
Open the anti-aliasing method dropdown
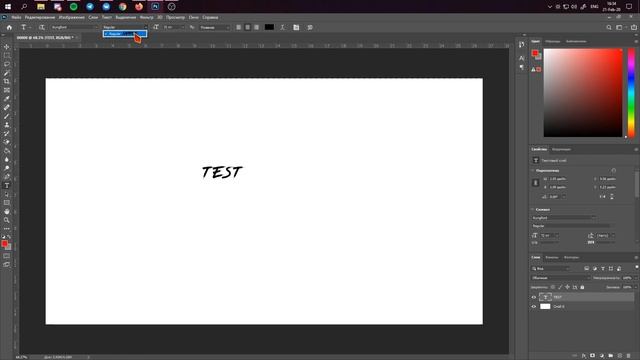215,27
